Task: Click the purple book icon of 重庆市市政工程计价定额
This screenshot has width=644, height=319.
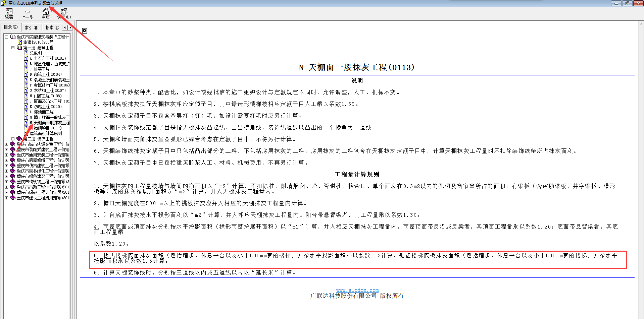Action: (13, 187)
